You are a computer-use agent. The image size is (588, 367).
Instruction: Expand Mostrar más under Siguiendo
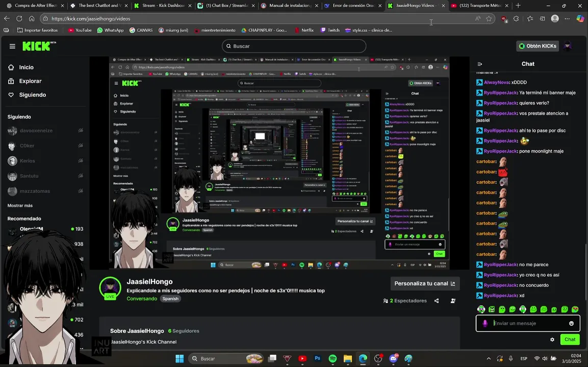(20, 205)
